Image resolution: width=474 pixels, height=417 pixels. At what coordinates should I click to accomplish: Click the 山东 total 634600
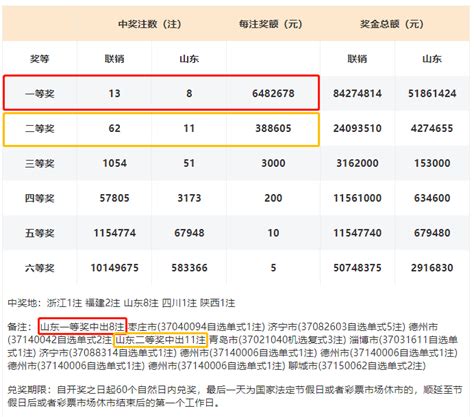tap(432, 198)
